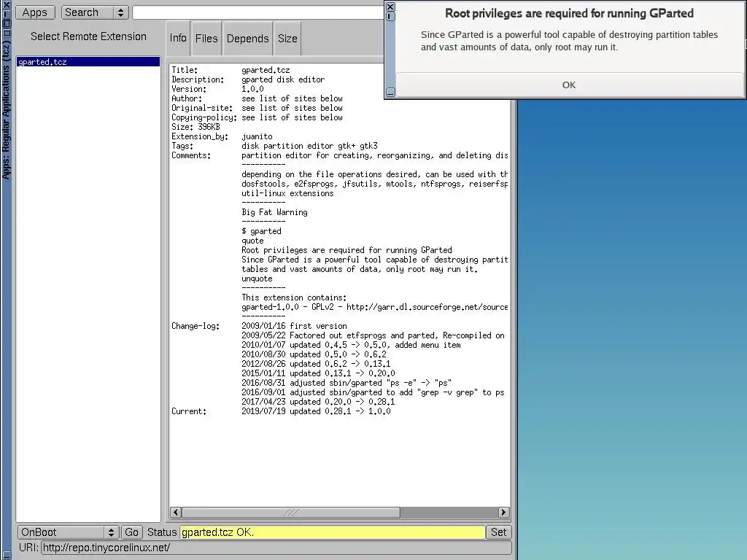Click the 'util-linux extensions' line
The image size is (747, 560).
click(x=287, y=193)
